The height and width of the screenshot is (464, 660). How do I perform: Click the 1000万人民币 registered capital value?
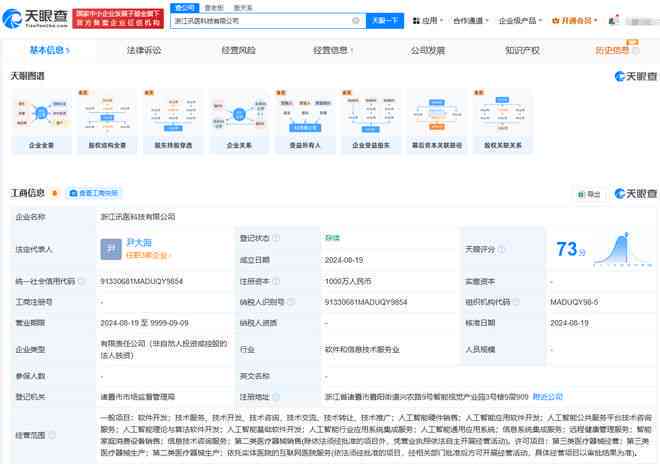tap(348, 281)
